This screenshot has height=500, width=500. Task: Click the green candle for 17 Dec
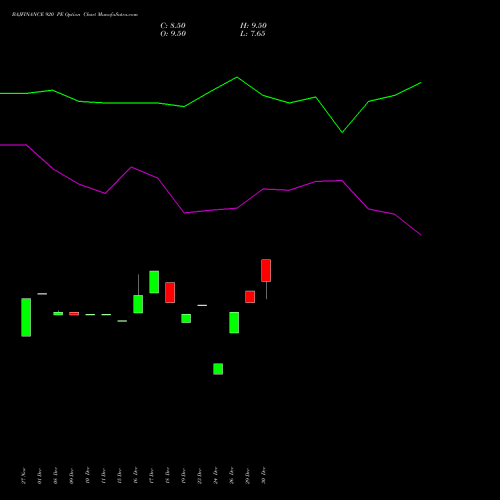tap(154, 282)
